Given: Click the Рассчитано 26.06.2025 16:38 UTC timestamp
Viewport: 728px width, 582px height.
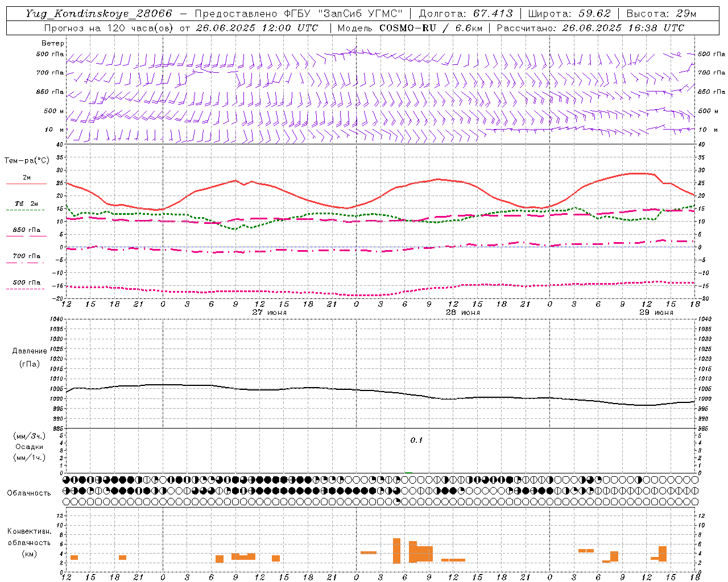Looking at the screenshot, I should (590, 28).
